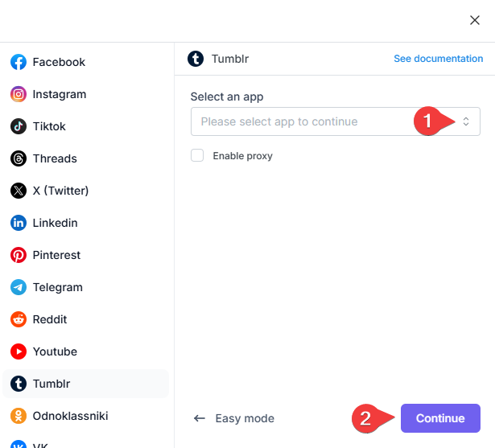Select Reddit in the sidebar
This screenshot has width=495, height=448.
click(x=85, y=319)
